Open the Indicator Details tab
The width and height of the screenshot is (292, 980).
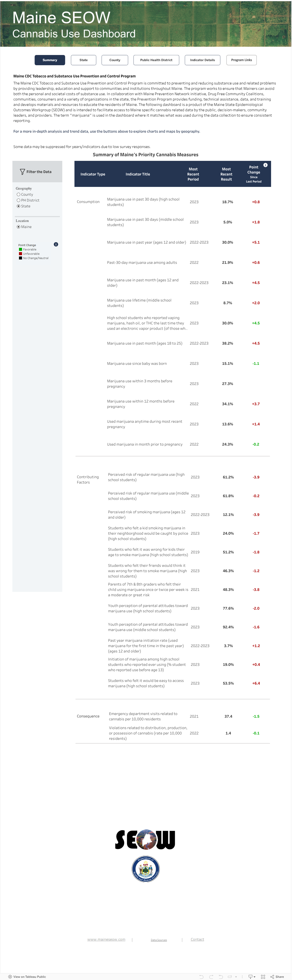click(202, 60)
